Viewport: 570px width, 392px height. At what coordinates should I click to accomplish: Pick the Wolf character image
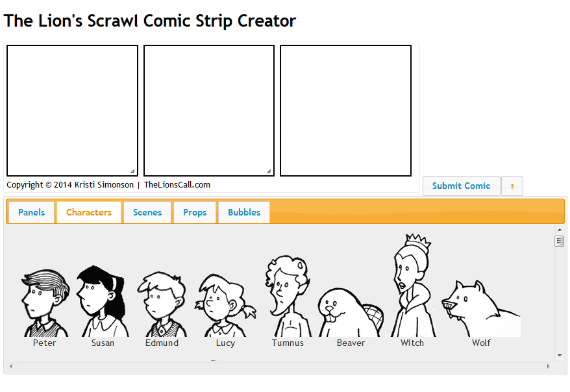pyautogui.click(x=481, y=308)
